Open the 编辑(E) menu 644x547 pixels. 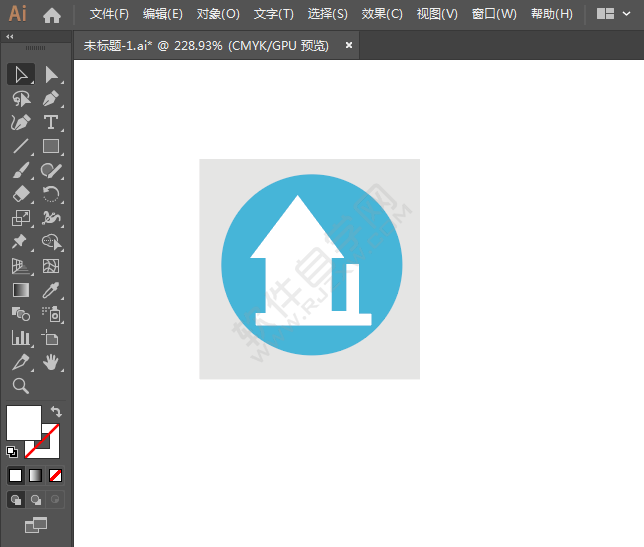[163, 14]
